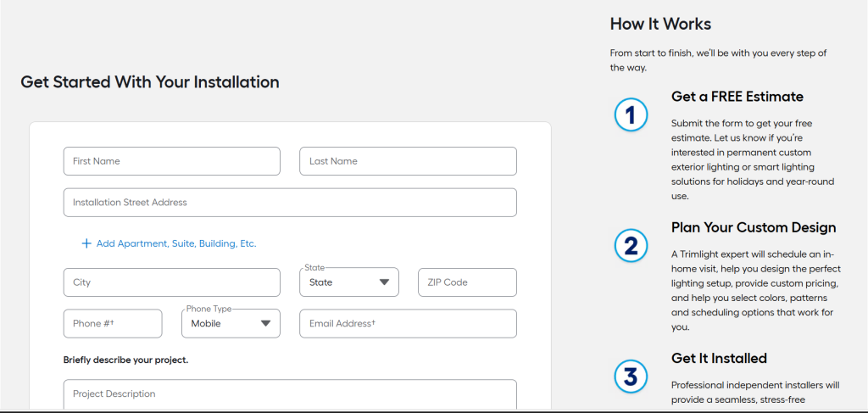Click the Add Apartment, Suite, Building link
The height and width of the screenshot is (413, 868).
click(x=176, y=243)
